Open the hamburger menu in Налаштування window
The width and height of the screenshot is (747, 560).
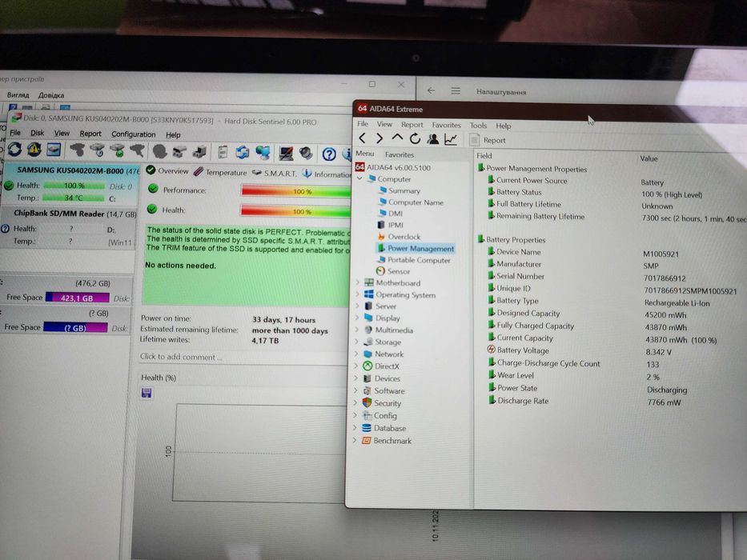(x=456, y=90)
